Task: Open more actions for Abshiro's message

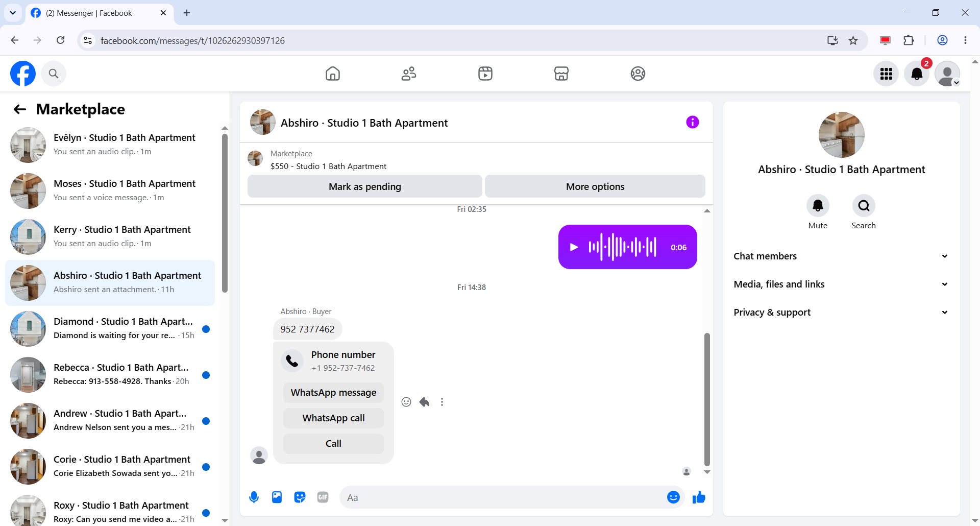Action: [442, 402]
